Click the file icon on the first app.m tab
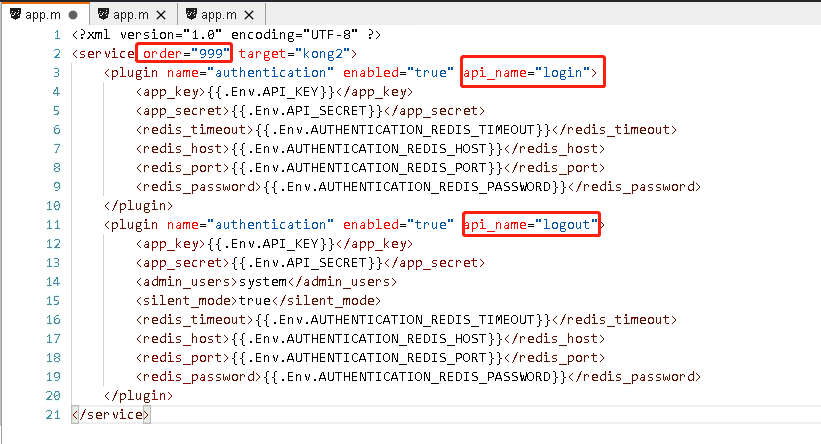This screenshot has height=444, width=821. tap(15, 15)
